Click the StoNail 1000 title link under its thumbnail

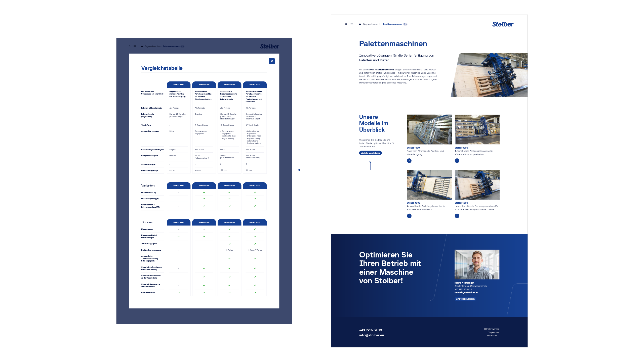(x=413, y=148)
